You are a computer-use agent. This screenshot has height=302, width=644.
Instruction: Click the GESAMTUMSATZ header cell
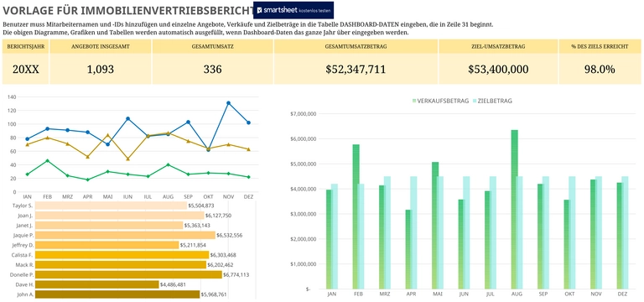point(213,46)
